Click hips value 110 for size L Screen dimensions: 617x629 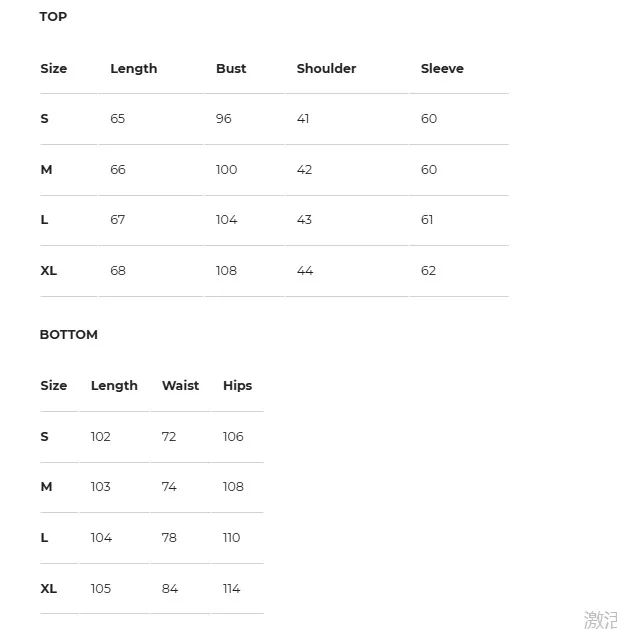point(231,538)
